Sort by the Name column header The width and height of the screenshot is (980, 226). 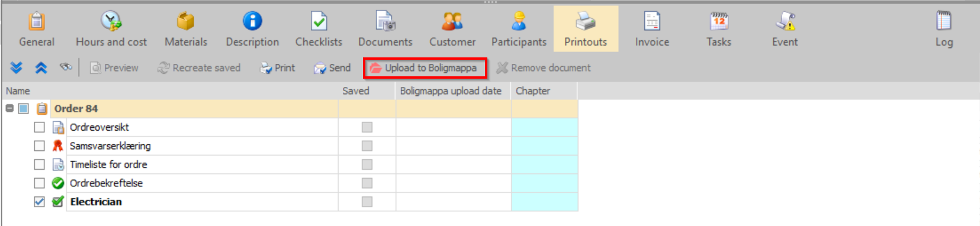(170, 91)
